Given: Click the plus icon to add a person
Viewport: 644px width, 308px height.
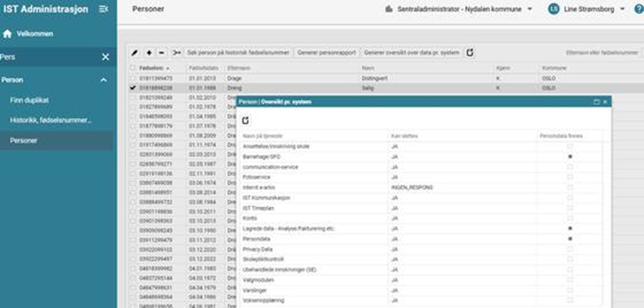Looking at the screenshot, I should point(149,53).
